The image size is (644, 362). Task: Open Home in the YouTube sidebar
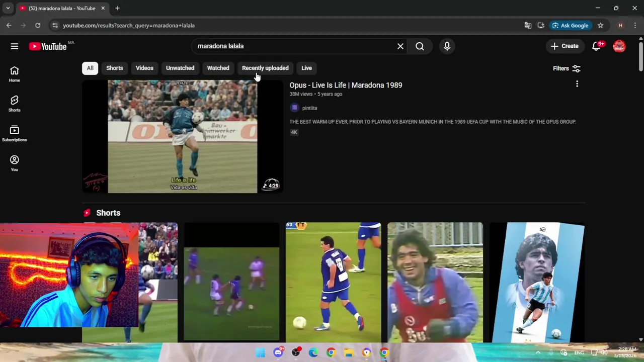14,74
